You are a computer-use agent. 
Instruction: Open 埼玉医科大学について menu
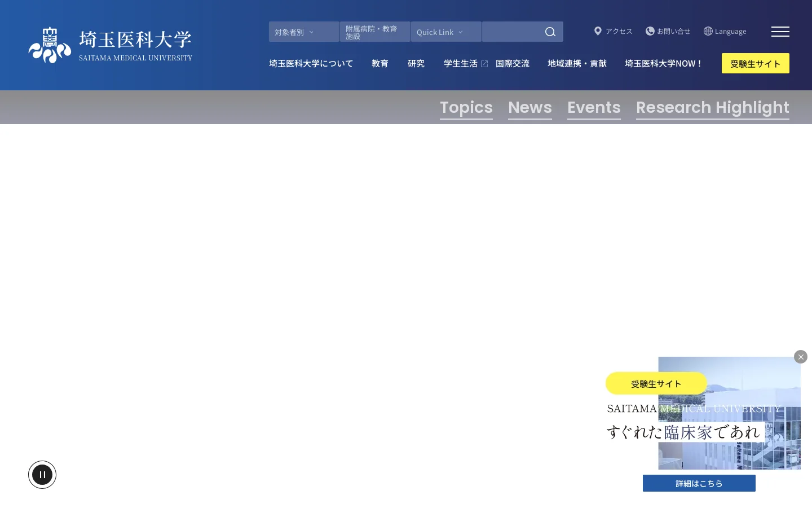tap(311, 63)
